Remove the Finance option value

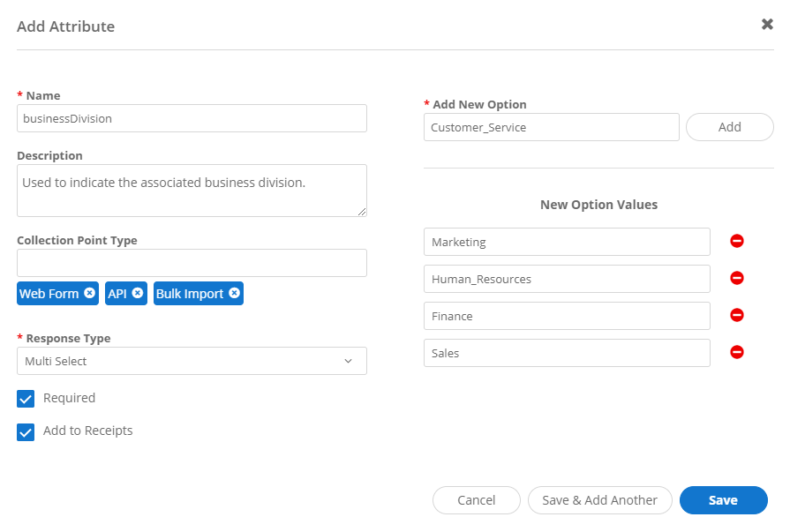[737, 315]
